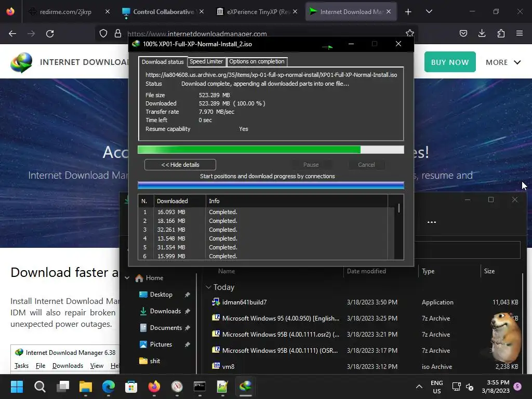Open Firefox downloads panel icon
This screenshot has height=399, width=532.
tap(482, 33)
